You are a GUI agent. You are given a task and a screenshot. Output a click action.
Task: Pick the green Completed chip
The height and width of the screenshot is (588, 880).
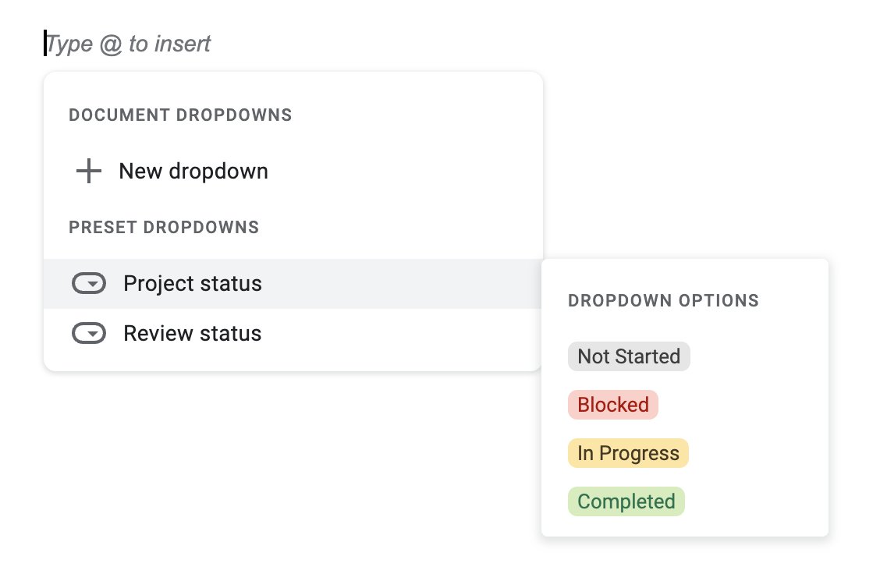point(626,501)
